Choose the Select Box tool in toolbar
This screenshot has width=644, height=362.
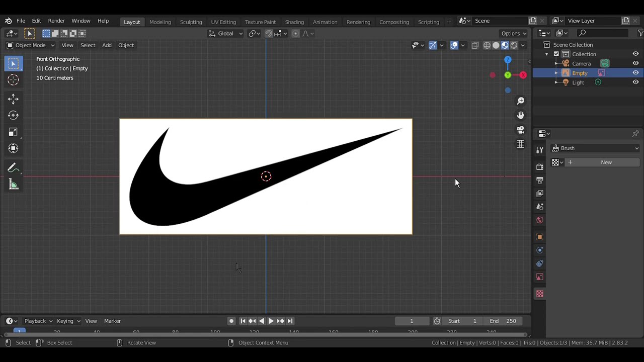pyautogui.click(x=13, y=63)
